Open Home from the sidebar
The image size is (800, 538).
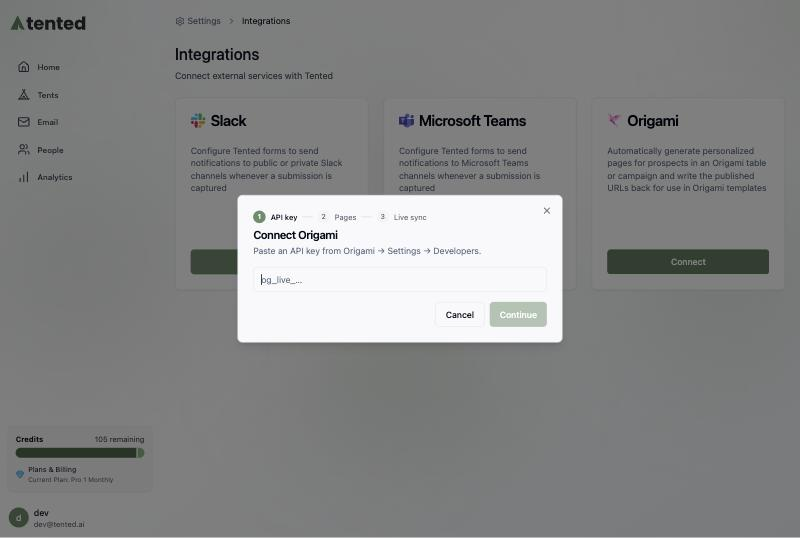point(48,67)
